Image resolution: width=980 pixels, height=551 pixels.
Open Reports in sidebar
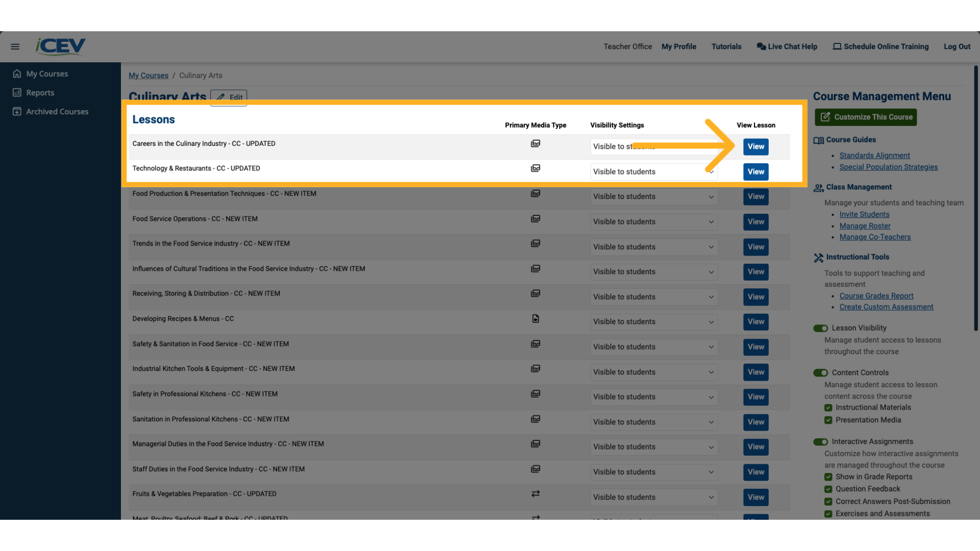click(x=40, y=92)
